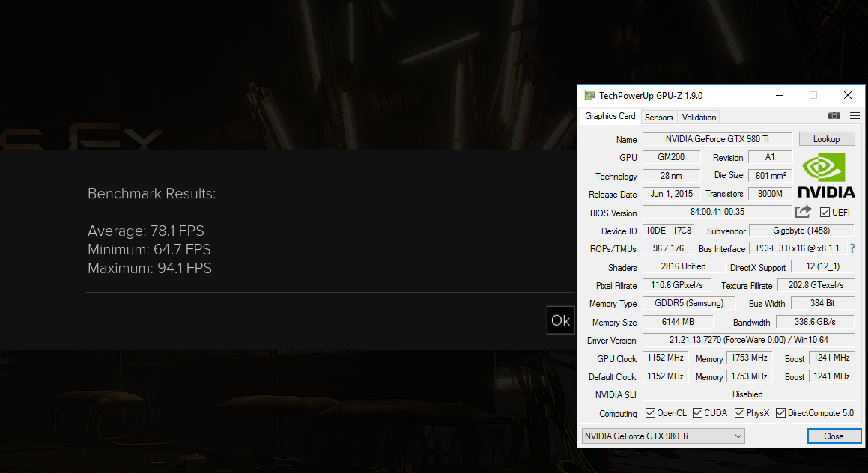Click the Bus Interface field PCI-E 3.0
The image size is (868, 473).
pyautogui.click(x=798, y=248)
